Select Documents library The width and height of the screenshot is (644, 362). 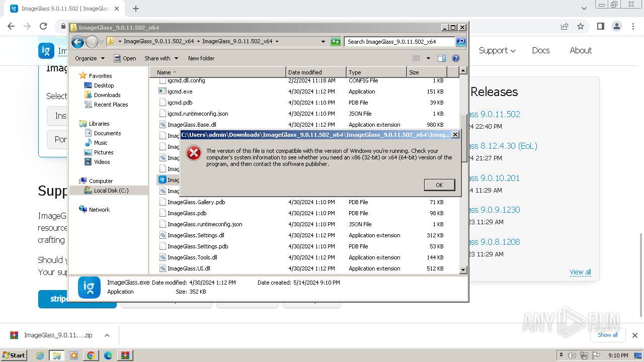click(x=107, y=133)
